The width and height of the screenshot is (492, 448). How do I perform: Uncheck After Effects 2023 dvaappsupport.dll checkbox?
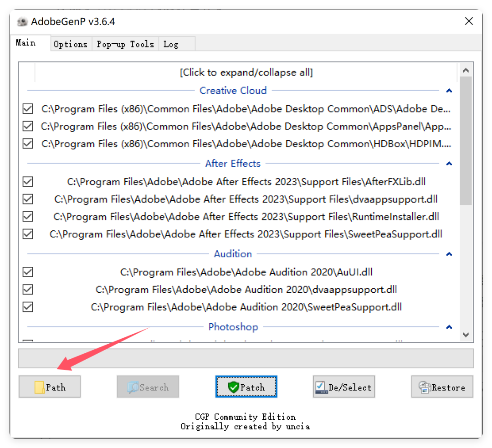point(28,199)
